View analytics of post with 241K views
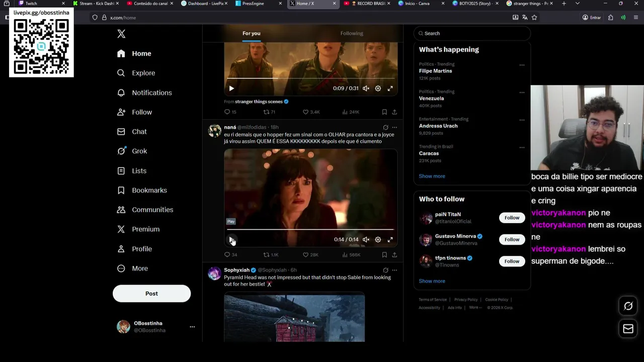Viewport: 644px width, 362px height. tap(350, 112)
